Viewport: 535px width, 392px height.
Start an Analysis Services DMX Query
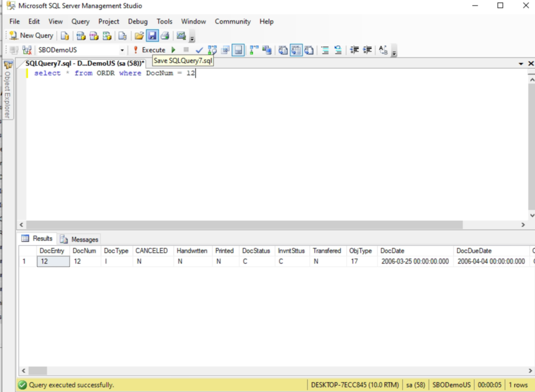tap(94, 36)
